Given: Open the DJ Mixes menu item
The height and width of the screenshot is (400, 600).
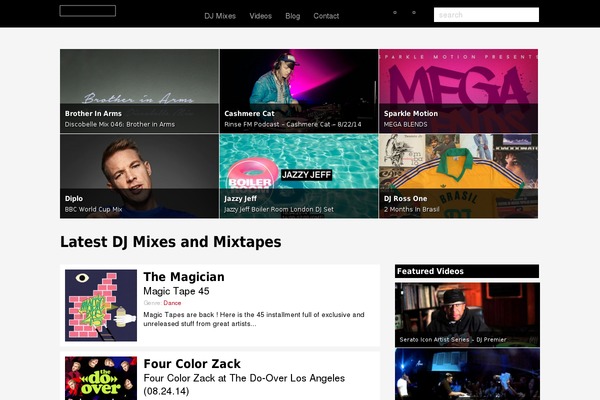Looking at the screenshot, I should click(x=220, y=16).
